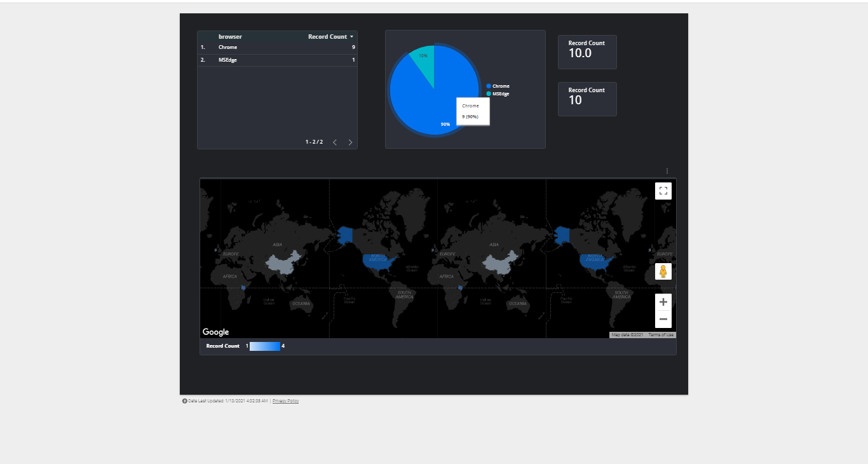Open the Privacy Policy link
The width and height of the screenshot is (868, 464).
(x=285, y=401)
